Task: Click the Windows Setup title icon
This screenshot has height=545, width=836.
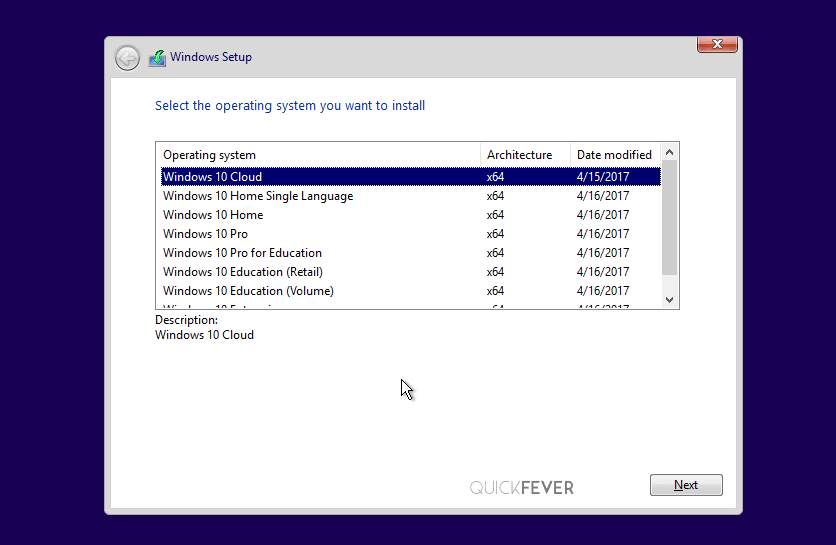Action: tap(157, 58)
